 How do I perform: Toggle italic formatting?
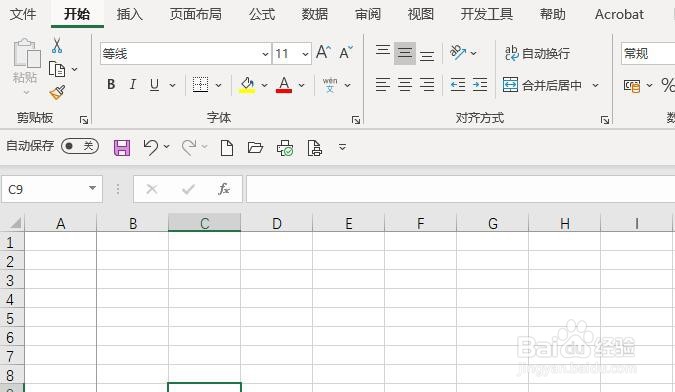(133, 84)
